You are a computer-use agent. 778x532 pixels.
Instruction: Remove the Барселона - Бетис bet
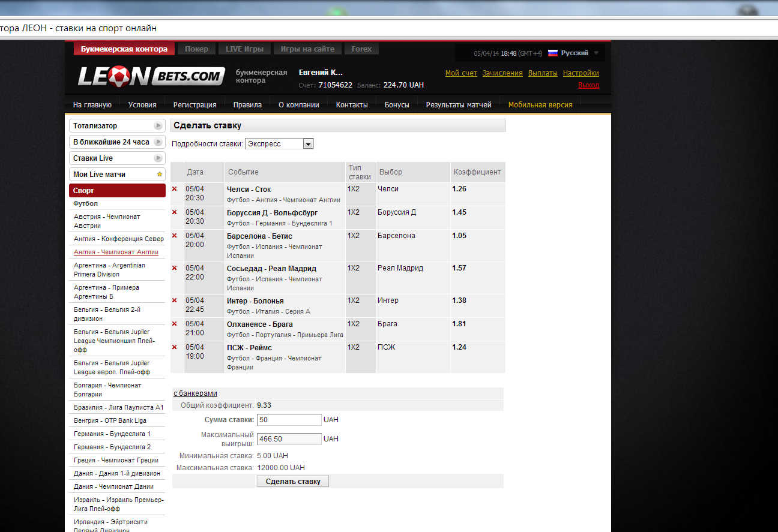point(175,236)
